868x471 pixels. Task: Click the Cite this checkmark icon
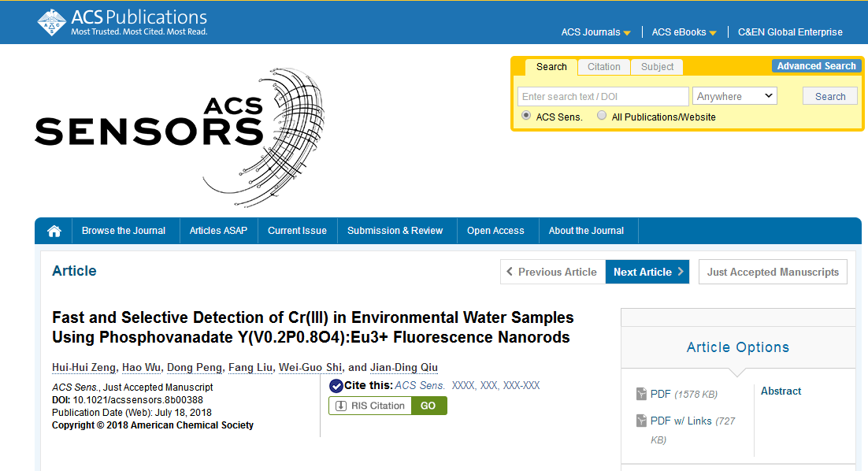336,385
